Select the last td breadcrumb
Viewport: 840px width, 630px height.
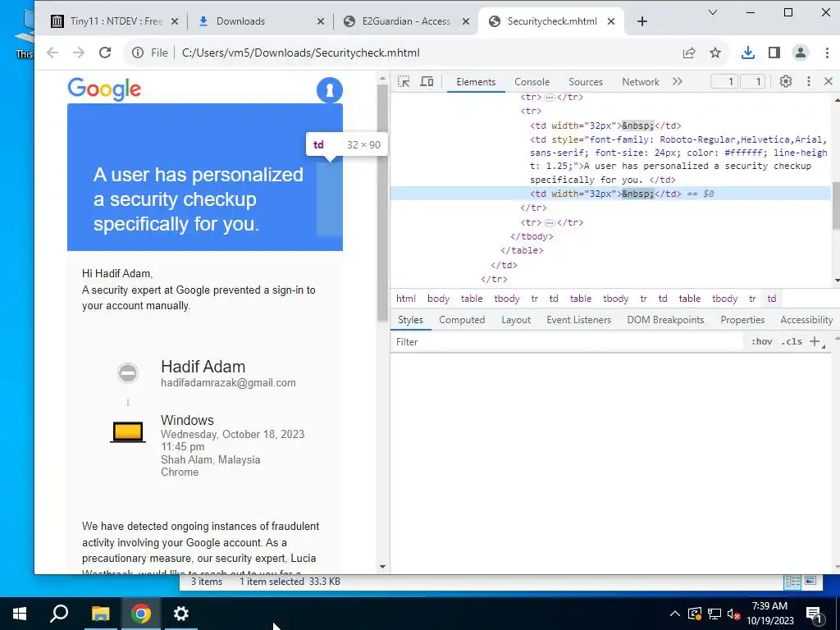click(x=771, y=299)
